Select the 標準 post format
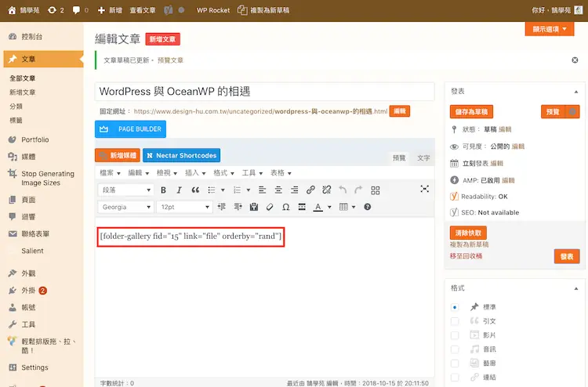 click(x=455, y=307)
